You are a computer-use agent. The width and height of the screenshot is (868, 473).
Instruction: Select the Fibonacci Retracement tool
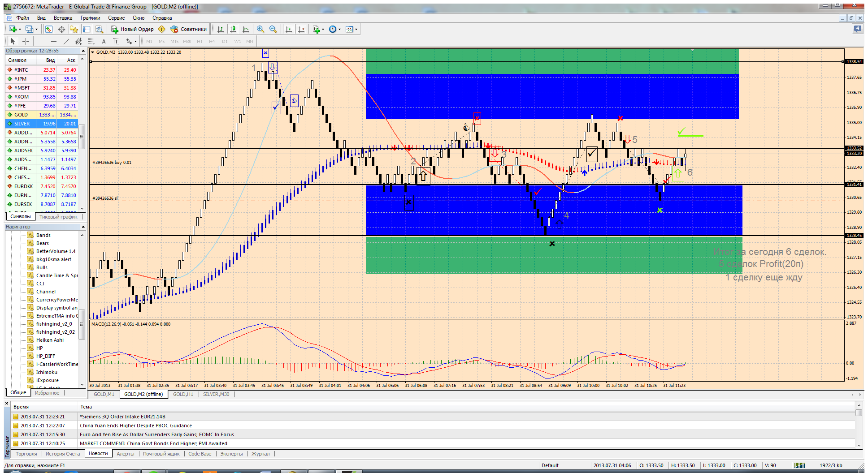point(91,41)
